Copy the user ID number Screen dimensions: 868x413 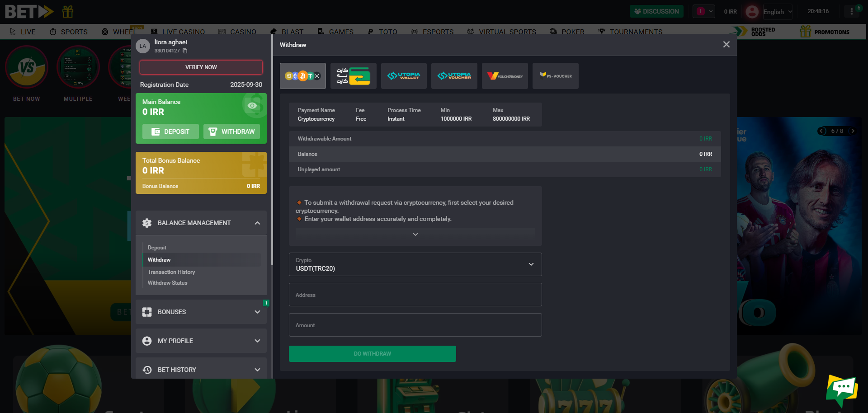tap(185, 51)
